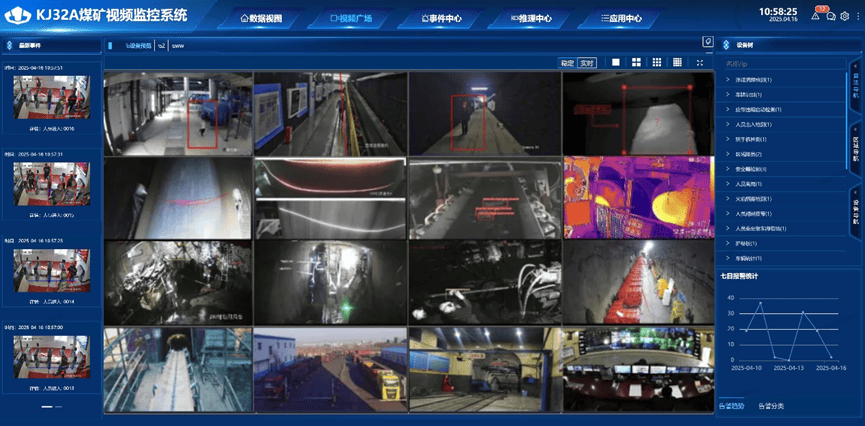Viewport: 865px width, 426px height.
Task: Select the control room camera feed
Action: pyautogui.click(x=638, y=369)
